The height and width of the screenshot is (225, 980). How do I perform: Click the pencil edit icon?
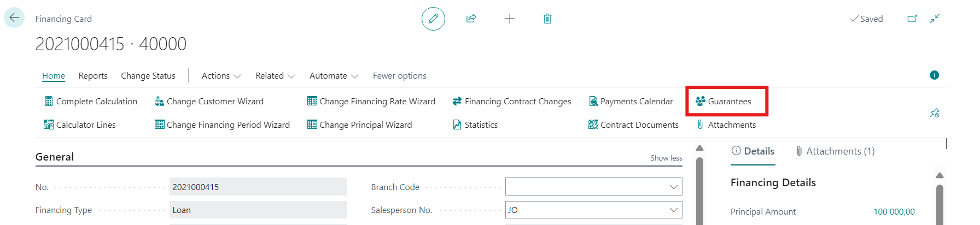pyautogui.click(x=433, y=19)
